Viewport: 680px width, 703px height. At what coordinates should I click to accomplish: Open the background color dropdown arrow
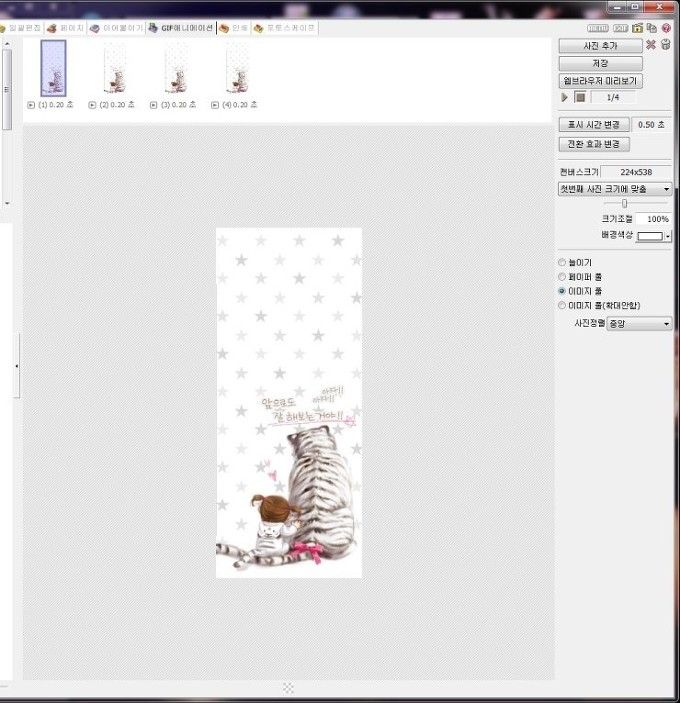[x=668, y=236]
